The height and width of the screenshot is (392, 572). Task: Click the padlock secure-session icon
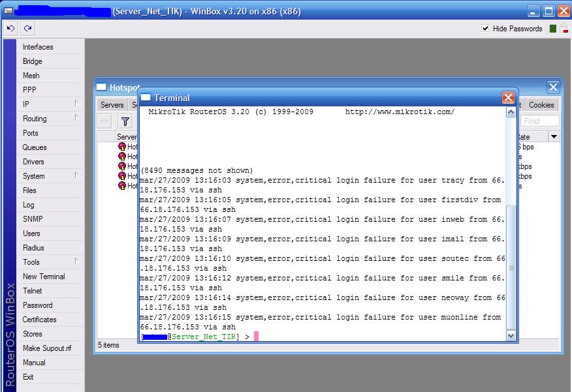pos(564,29)
